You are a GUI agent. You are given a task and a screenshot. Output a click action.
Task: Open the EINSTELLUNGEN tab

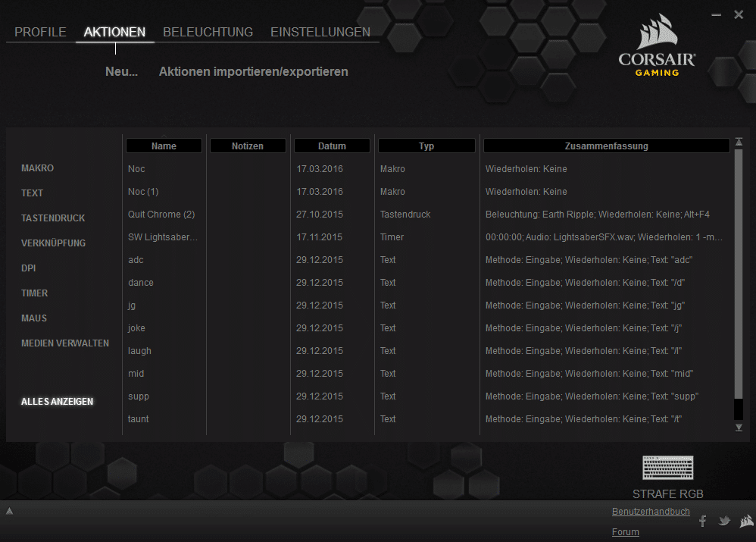click(x=320, y=32)
